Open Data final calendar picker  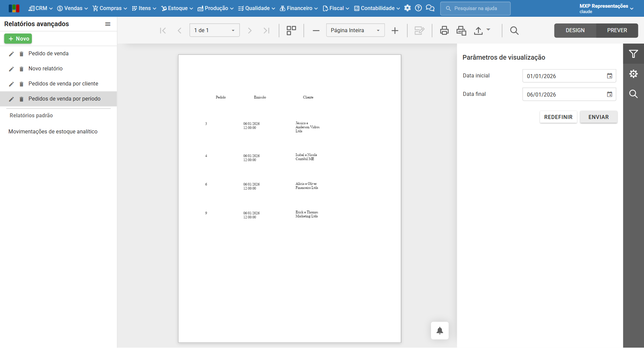609,95
